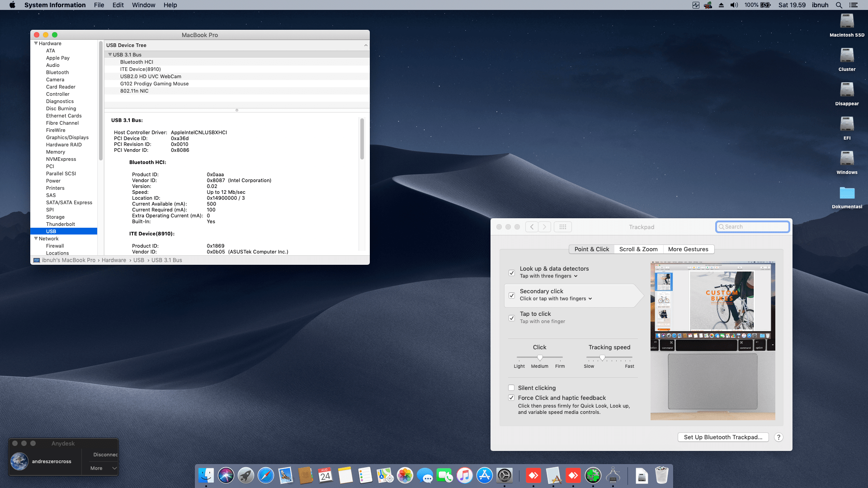Screen dimensions: 868x488
Task: Select the EFI volume on desktop
Action: click(847, 128)
